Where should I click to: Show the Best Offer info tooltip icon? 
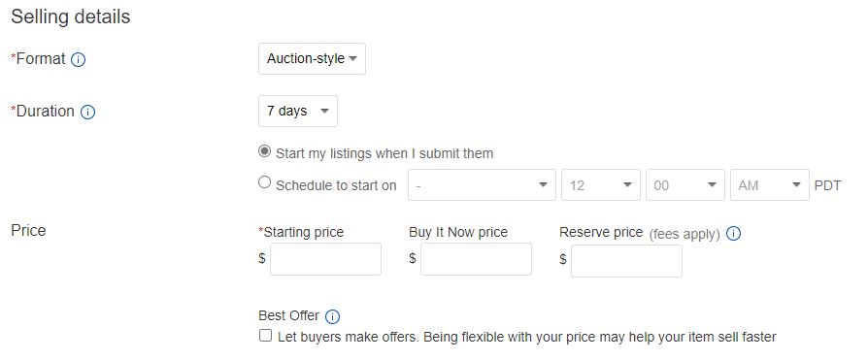(x=332, y=317)
